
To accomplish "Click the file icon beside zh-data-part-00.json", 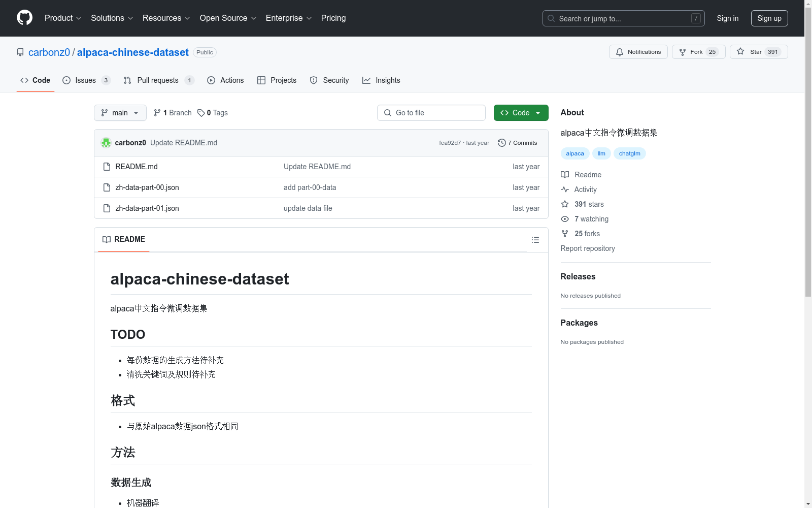I will [107, 187].
